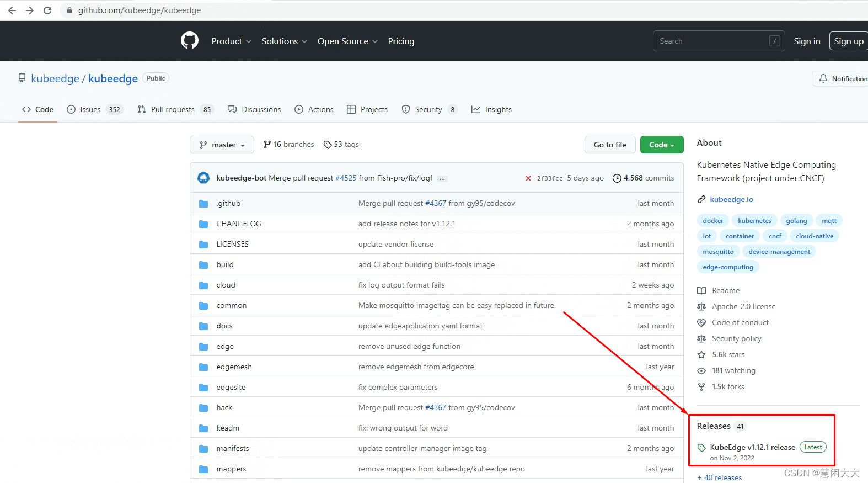Open the green Code dropdown
Image resolution: width=868 pixels, height=483 pixels.
(662, 145)
